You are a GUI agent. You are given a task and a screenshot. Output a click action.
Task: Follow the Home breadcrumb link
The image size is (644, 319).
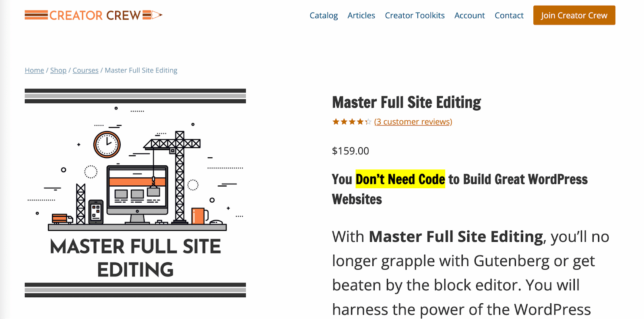pyautogui.click(x=34, y=70)
